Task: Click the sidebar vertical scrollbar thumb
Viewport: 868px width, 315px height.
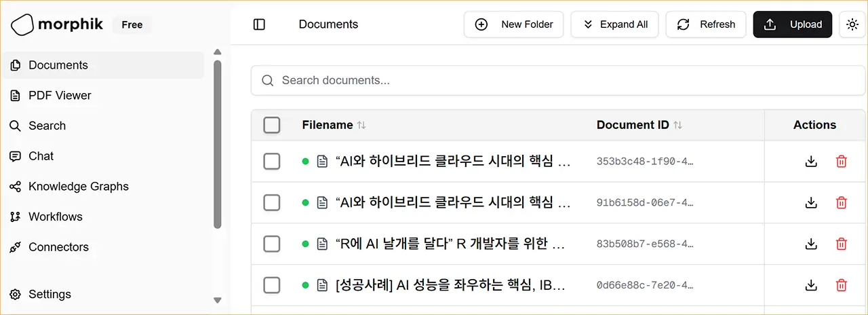Action: (x=218, y=144)
